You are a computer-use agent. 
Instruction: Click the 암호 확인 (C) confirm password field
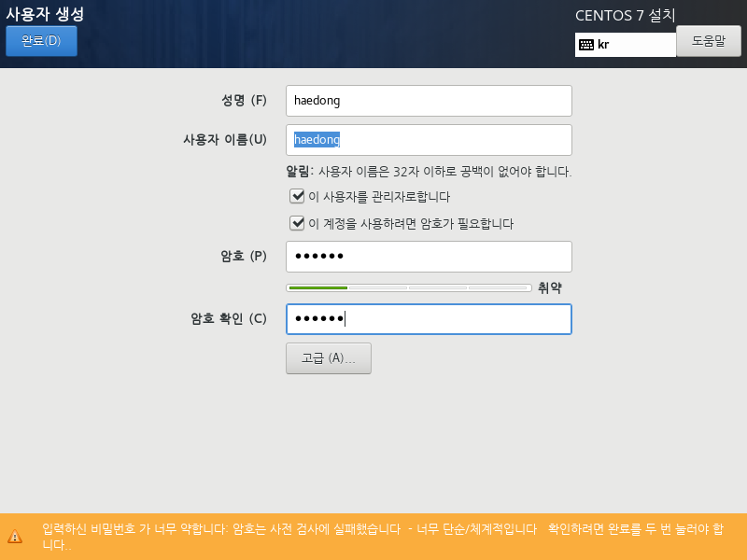429,319
